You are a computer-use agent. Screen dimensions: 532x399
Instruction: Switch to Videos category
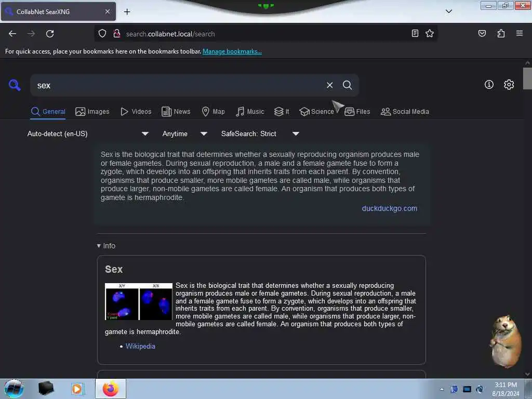point(136,112)
